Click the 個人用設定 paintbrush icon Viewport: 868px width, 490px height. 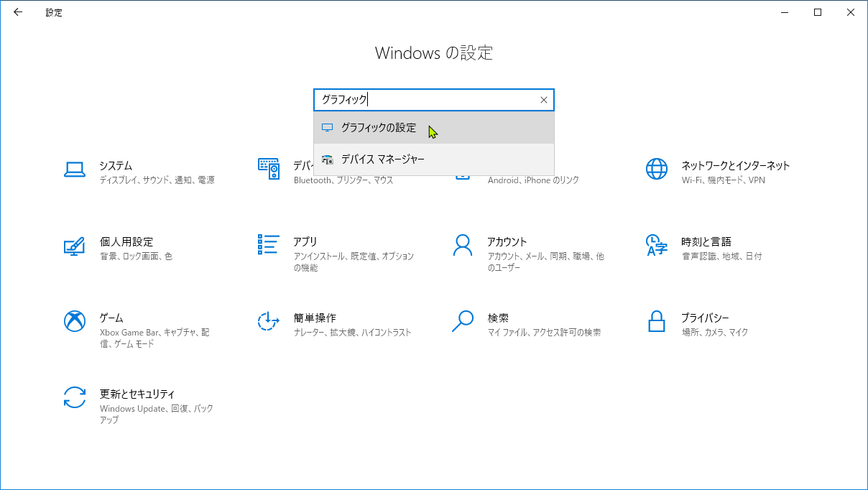75,246
